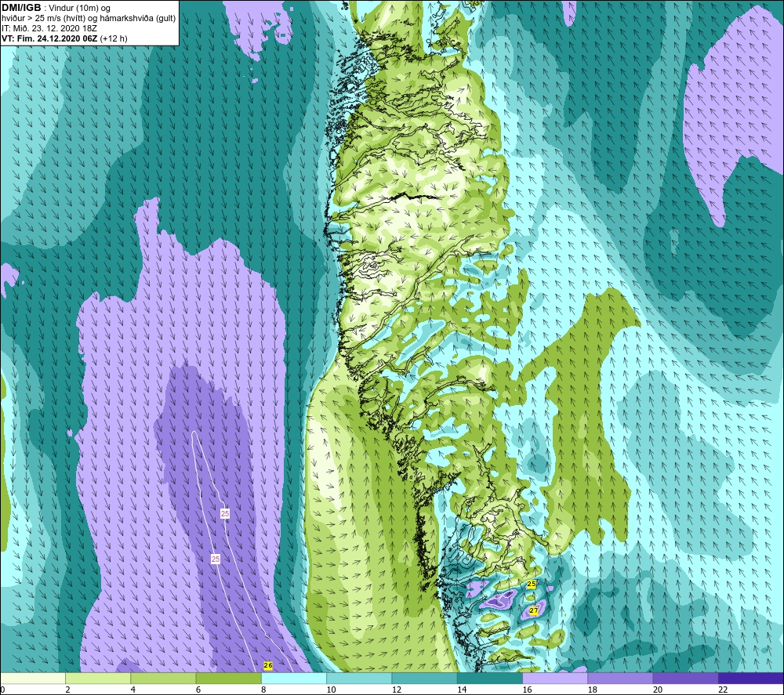This screenshot has height=695, width=784.
Task: Pick the violet 20–22 m/s swatch
Action: coord(685,679)
